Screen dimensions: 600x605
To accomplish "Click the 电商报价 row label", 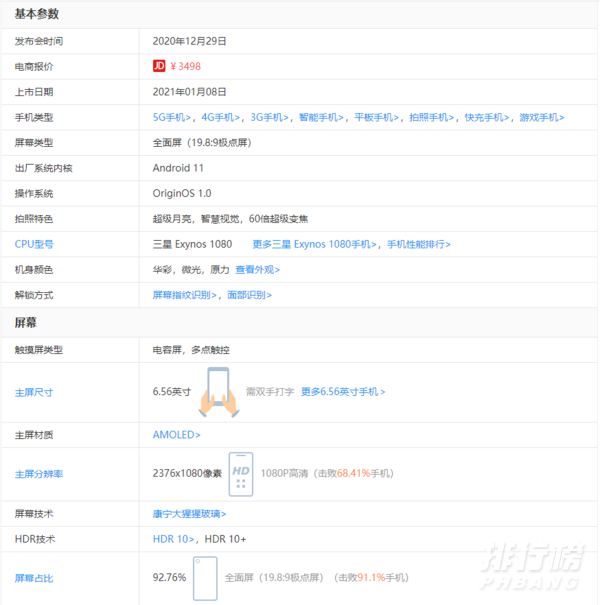I will 34,67.
